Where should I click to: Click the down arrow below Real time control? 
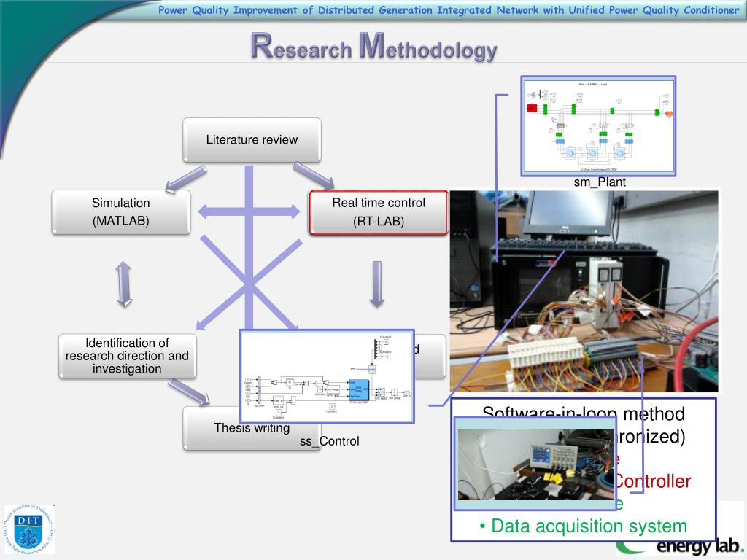tap(377, 284)
